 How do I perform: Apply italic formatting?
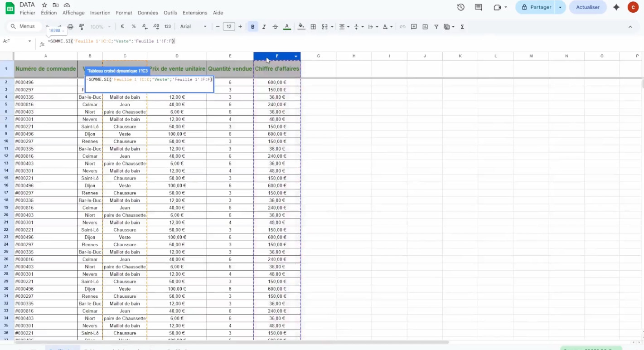click(x=264, y=27)
